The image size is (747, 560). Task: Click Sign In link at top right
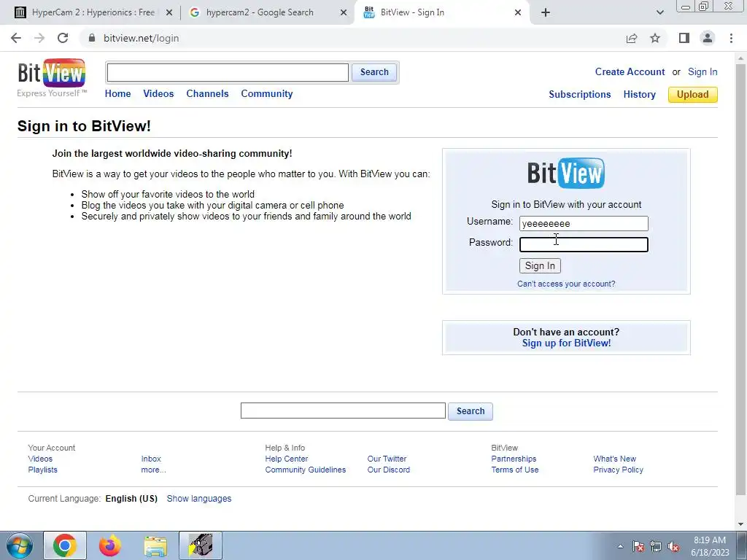click(703, 72)
